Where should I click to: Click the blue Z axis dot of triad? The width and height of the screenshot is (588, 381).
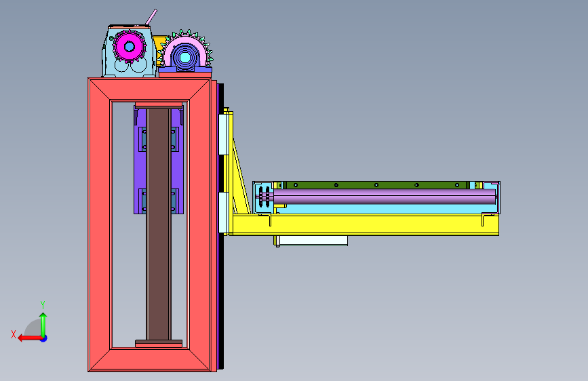pos(44,338)
